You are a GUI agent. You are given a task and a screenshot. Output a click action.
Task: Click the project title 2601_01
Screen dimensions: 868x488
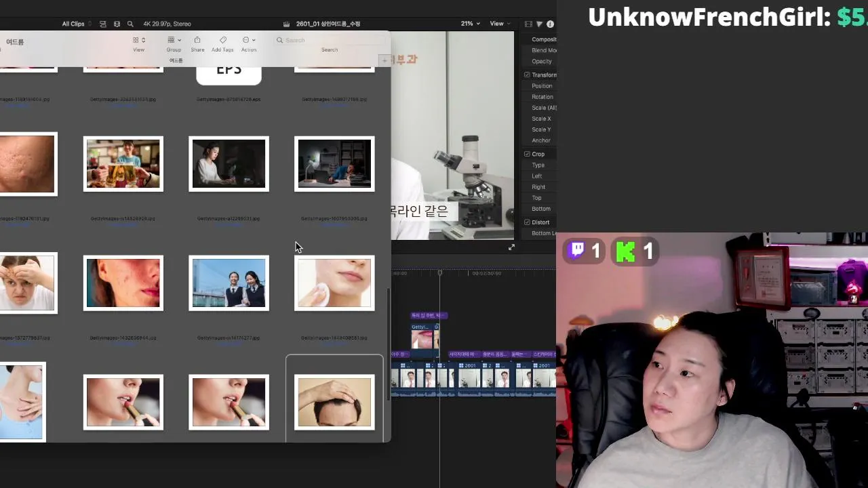[x=328, y=24]
